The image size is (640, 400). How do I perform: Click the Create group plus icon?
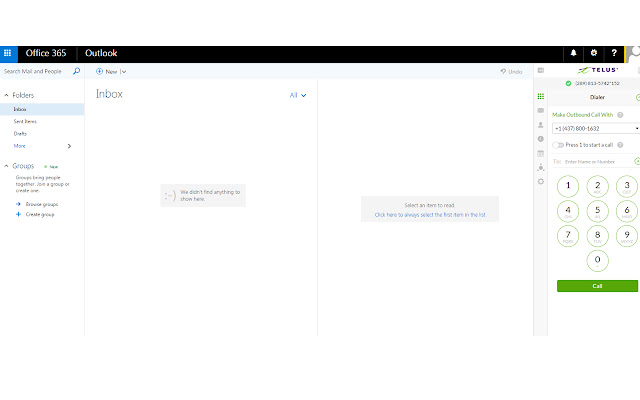coord(18,214)
